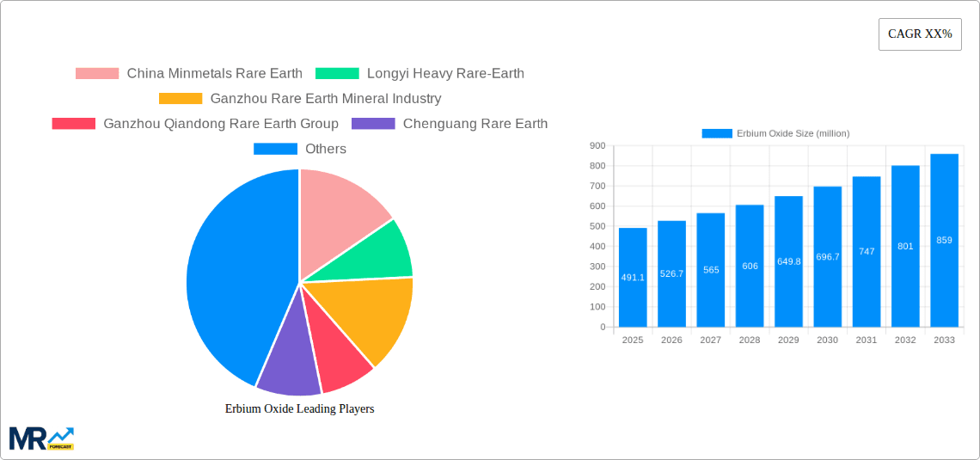Click the 2033 x-axis label

tap(945, 340)
